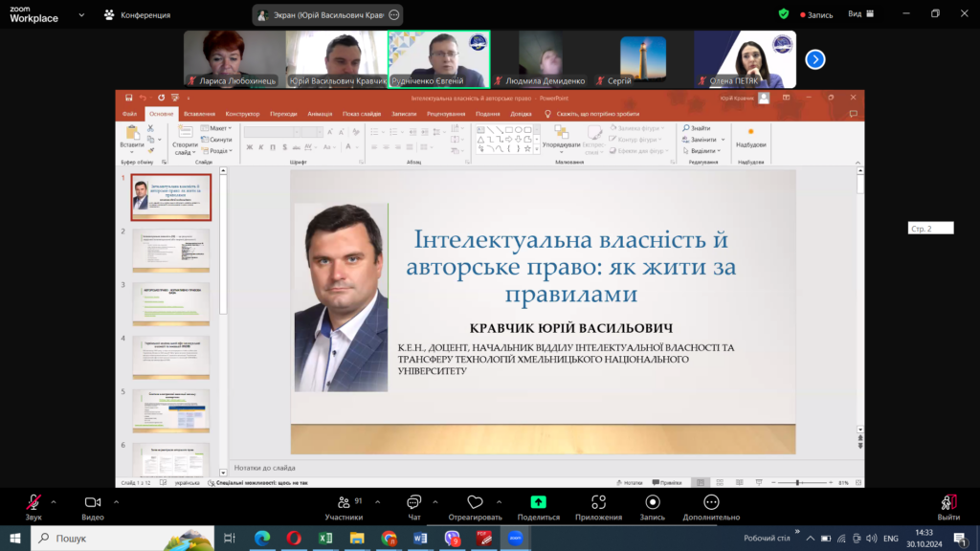Open the Конструктор ribbon tab
Viewport: 980px width, 551px height.
[x=242, y=113]
